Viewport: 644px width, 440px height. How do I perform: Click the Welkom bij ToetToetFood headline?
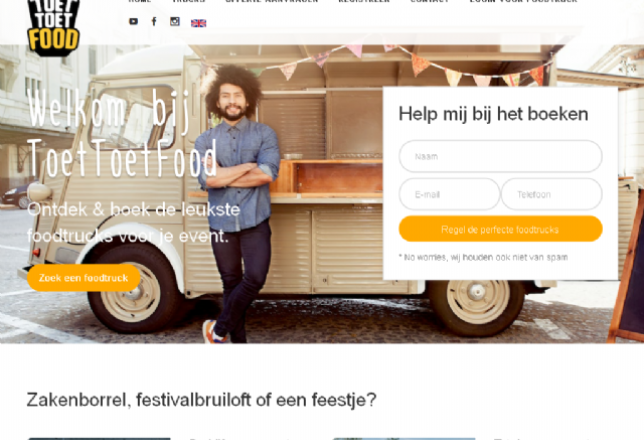pyautogui.click(x=123, y=134)
